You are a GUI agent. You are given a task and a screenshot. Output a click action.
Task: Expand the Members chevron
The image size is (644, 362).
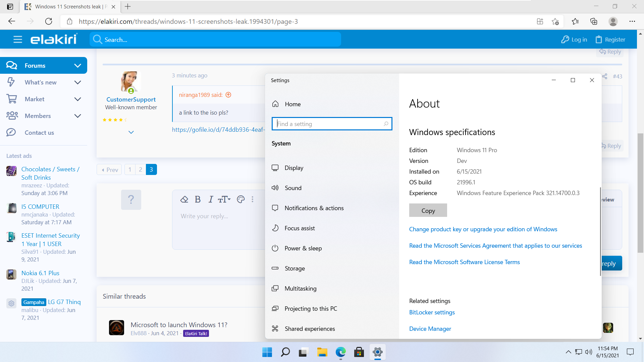tap(77, 116)
